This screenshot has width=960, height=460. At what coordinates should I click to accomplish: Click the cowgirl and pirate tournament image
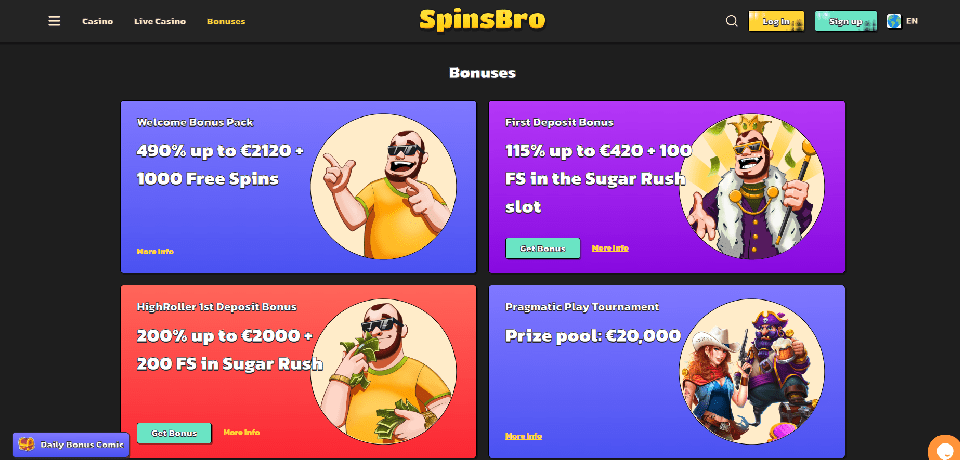click(x=752, y=372)
